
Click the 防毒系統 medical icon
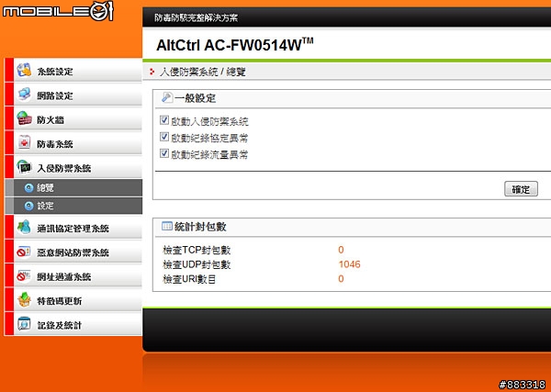click(24, 143)
